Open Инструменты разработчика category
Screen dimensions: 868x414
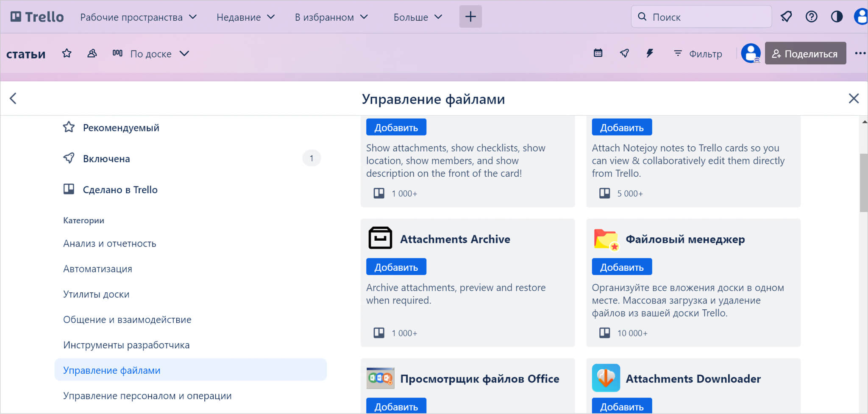click(x=126, y=345)
